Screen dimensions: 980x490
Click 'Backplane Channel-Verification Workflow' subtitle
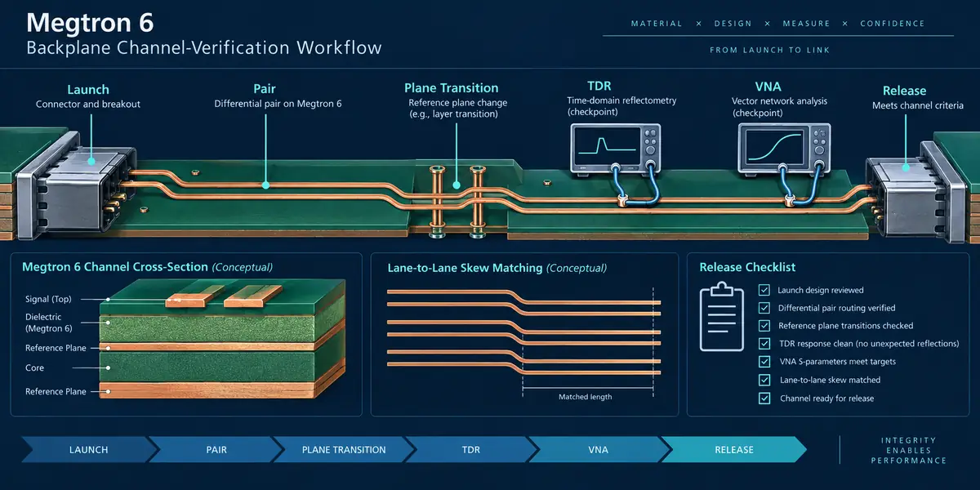tap(204, 48)
